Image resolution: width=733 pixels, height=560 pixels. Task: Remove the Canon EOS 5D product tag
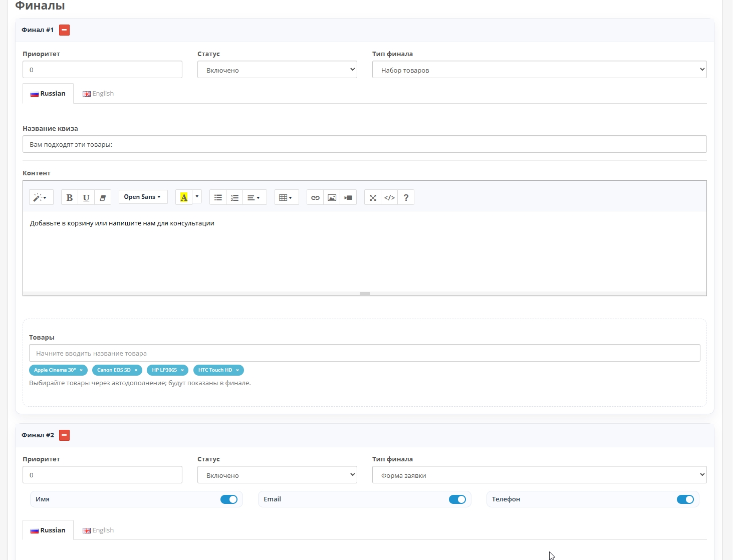tap(136, 370)
